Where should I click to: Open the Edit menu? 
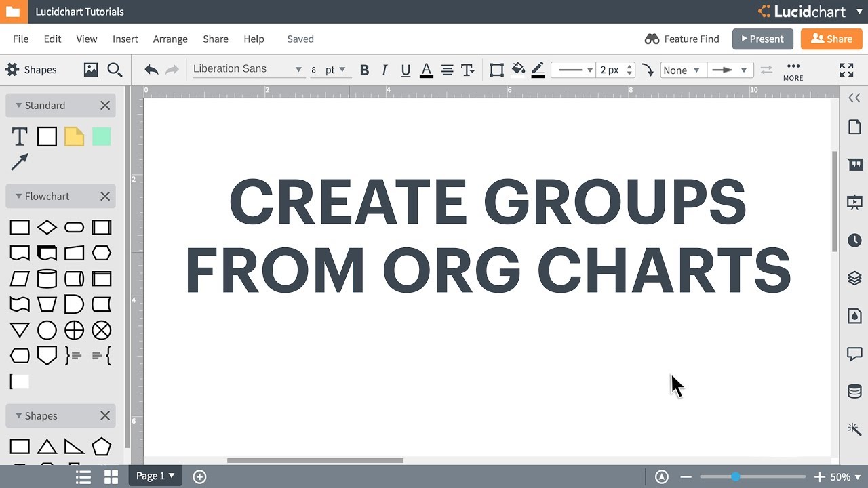tap(52, 39)
